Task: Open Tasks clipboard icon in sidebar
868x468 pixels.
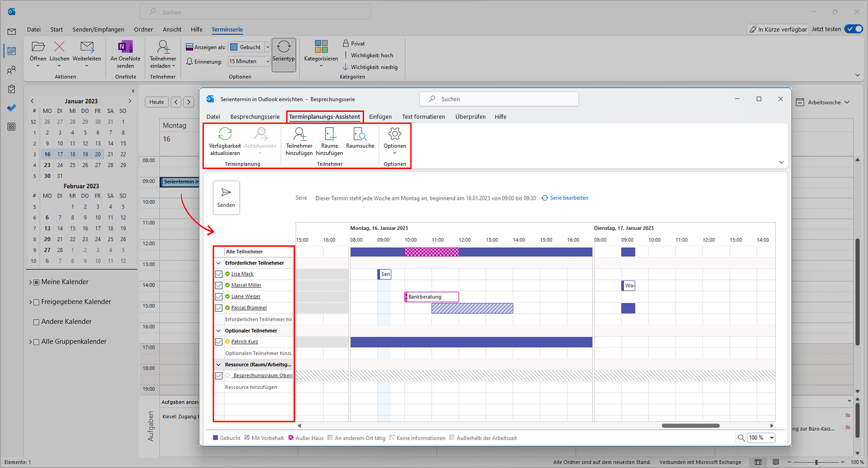Action: [x=11, y=89]
